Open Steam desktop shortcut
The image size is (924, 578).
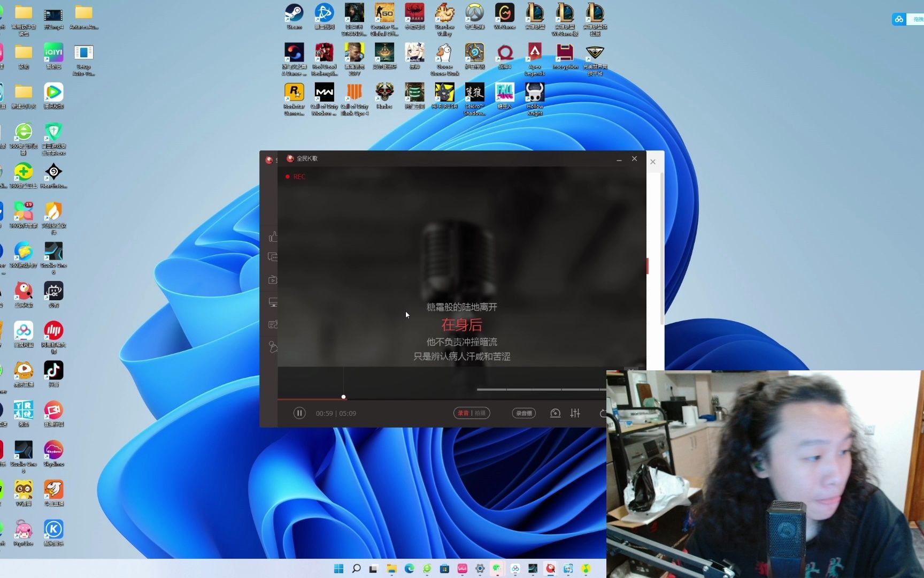(294, 17)
